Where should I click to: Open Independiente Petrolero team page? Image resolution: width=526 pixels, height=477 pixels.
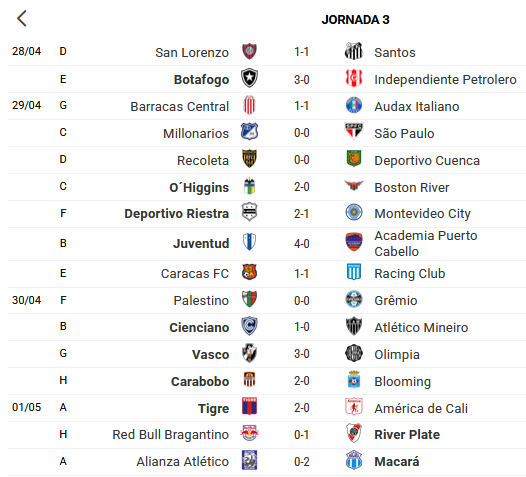click(445, 80)
